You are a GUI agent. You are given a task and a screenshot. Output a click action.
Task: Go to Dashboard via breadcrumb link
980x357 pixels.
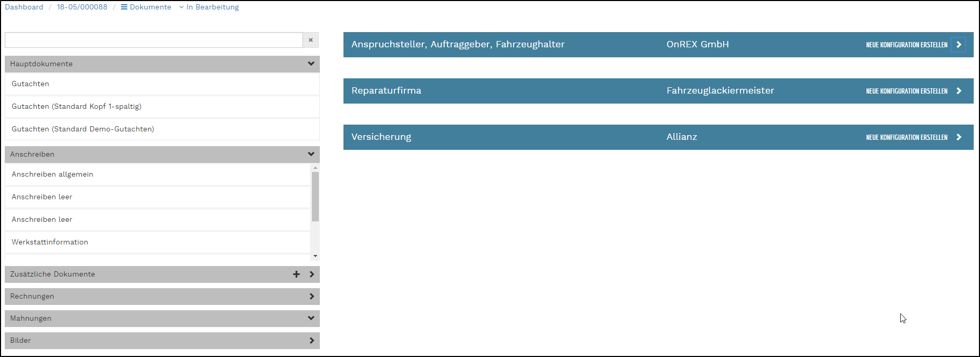[24, 7]
